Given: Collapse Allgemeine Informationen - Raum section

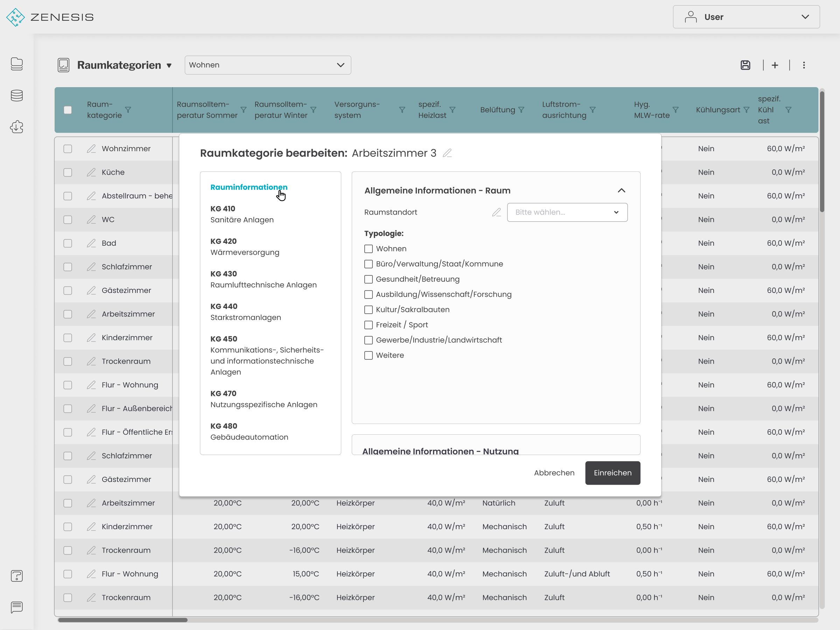Looking at the screenshot, I should (621, 191).
